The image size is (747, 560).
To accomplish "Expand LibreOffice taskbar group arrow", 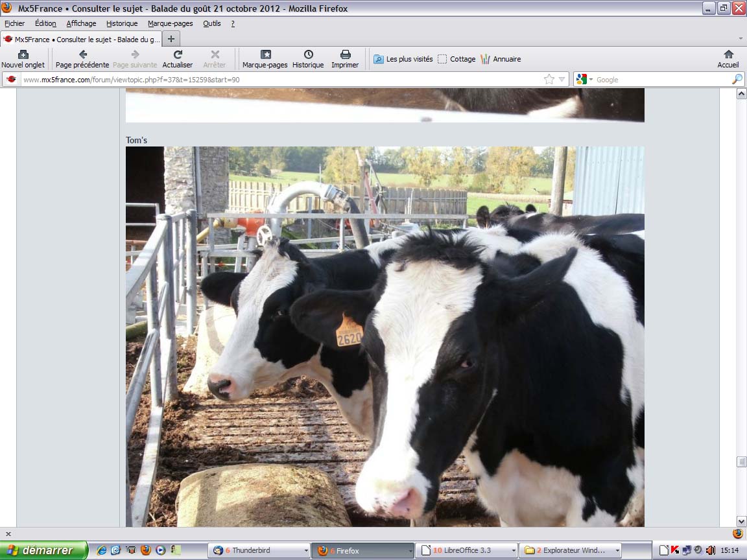I will (514, 550).
